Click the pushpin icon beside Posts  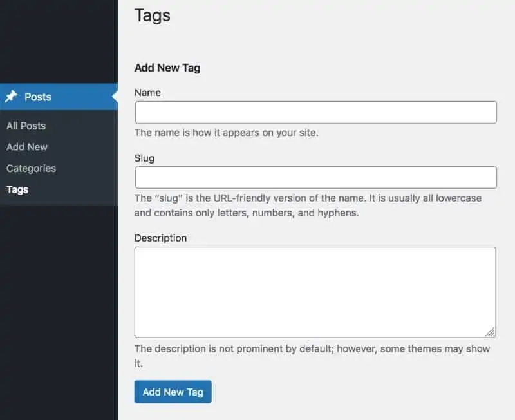(x=11, y=97)
